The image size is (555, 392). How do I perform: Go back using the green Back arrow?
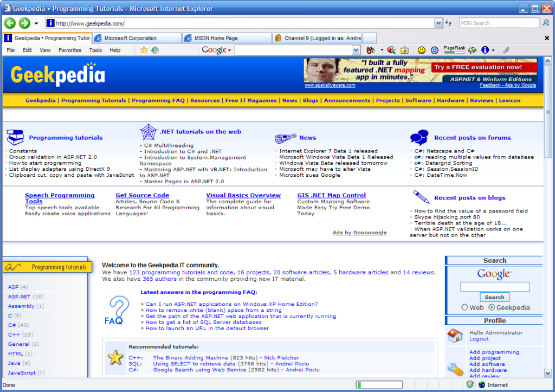pos(10,23)
